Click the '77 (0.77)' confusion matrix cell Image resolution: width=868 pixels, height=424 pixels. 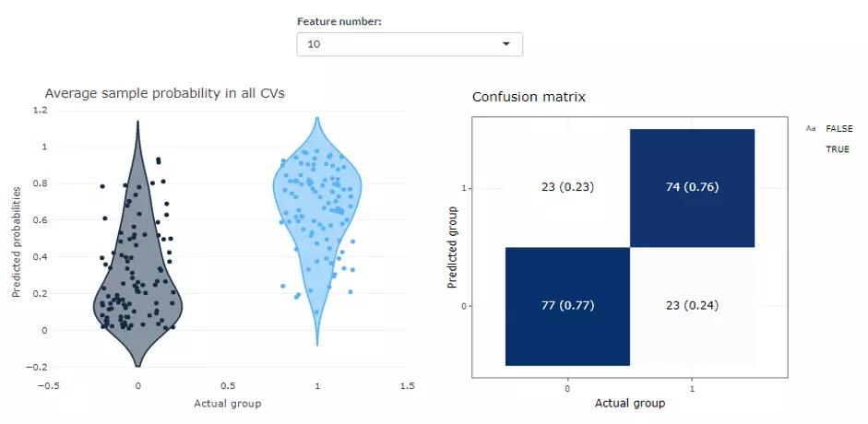(x=566, y=306)
